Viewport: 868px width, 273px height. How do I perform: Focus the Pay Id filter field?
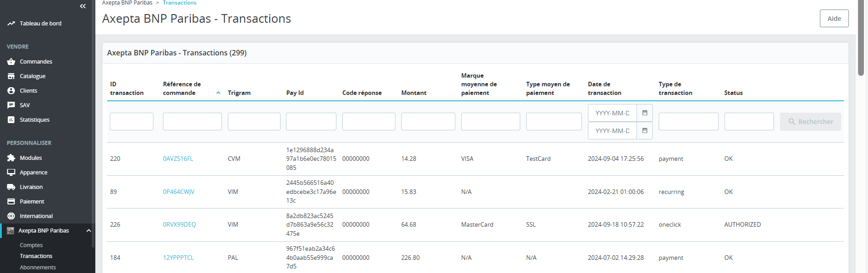pyautogui.click(x=311, y=122)
